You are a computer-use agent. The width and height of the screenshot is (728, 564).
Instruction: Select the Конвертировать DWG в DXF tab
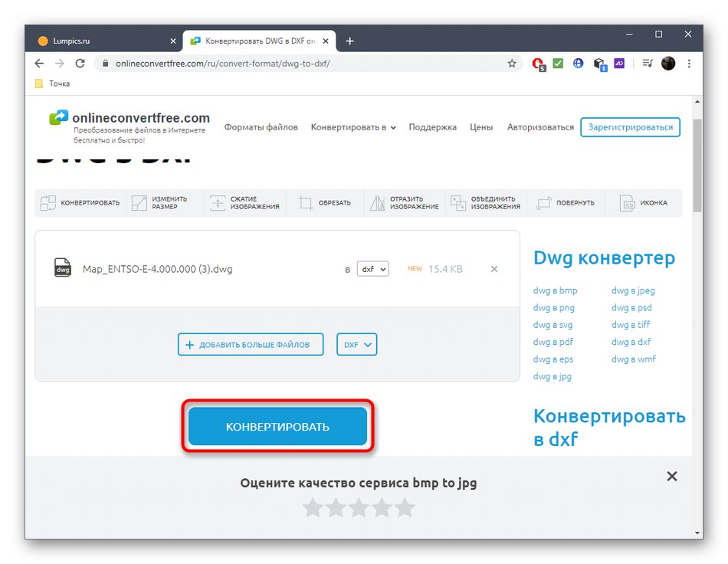(260, 41)
